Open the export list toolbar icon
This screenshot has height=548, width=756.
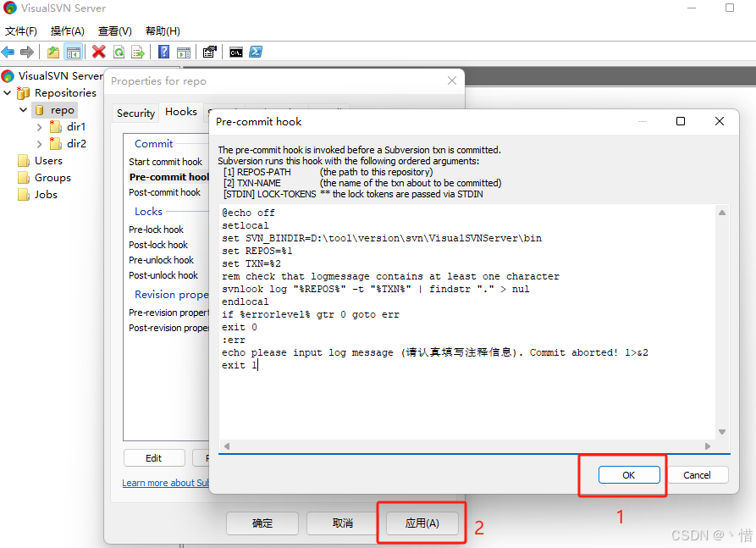coord(138,52)
